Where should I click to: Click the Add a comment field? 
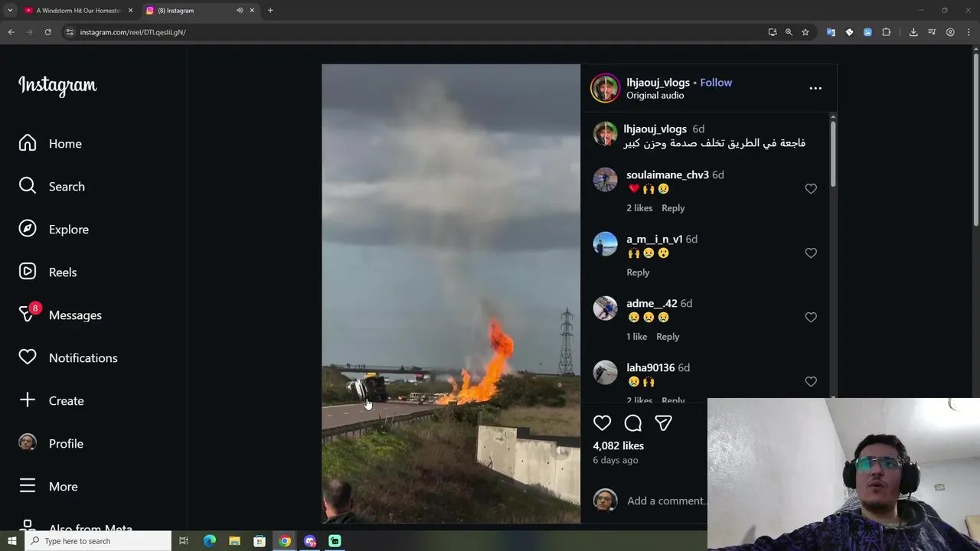click(666, 500)
